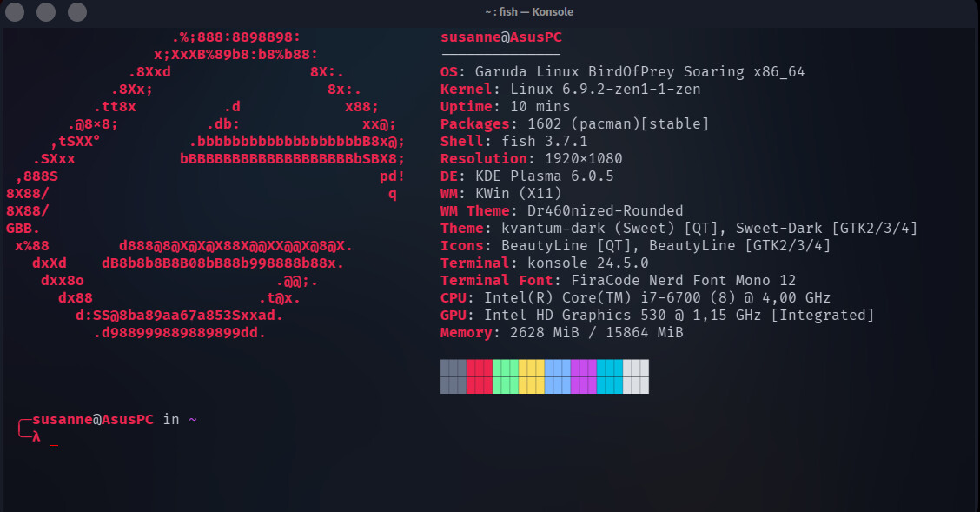Click the 'bBBBBBBBBBBBBBBBBBBBbSBX8;' ASCII art line

click(x=293, y=159)
